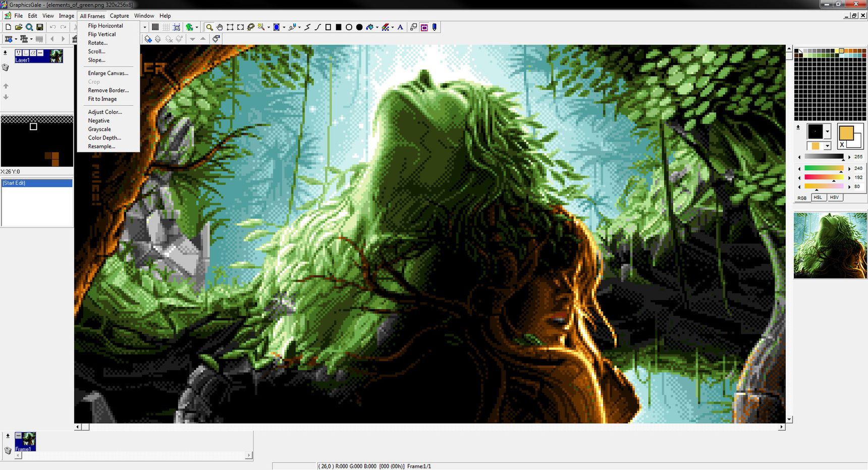Viewport: 868px width, 470px height.
Task: Swap foreground and background colors with X
Action: tap(842, 145)
